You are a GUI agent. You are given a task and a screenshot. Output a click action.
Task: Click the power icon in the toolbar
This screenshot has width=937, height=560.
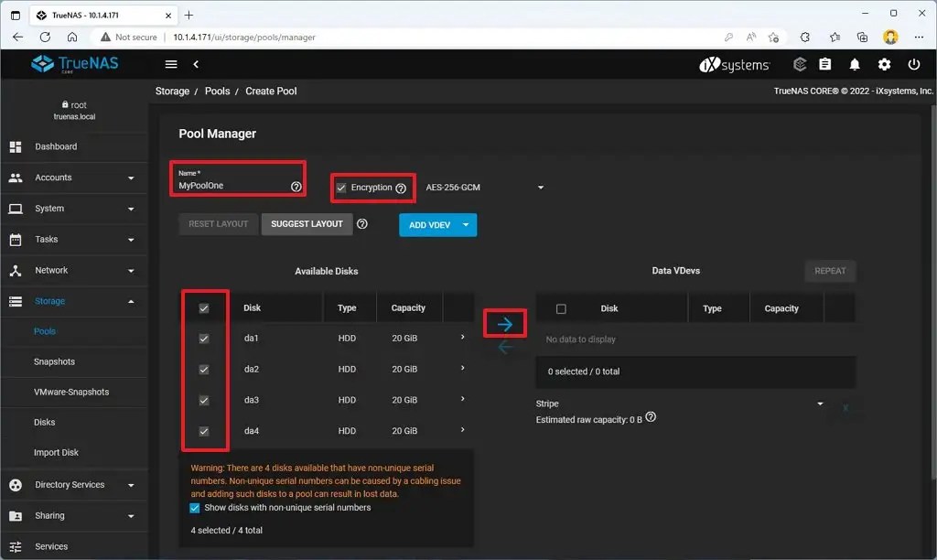click(x=912, y=64)
